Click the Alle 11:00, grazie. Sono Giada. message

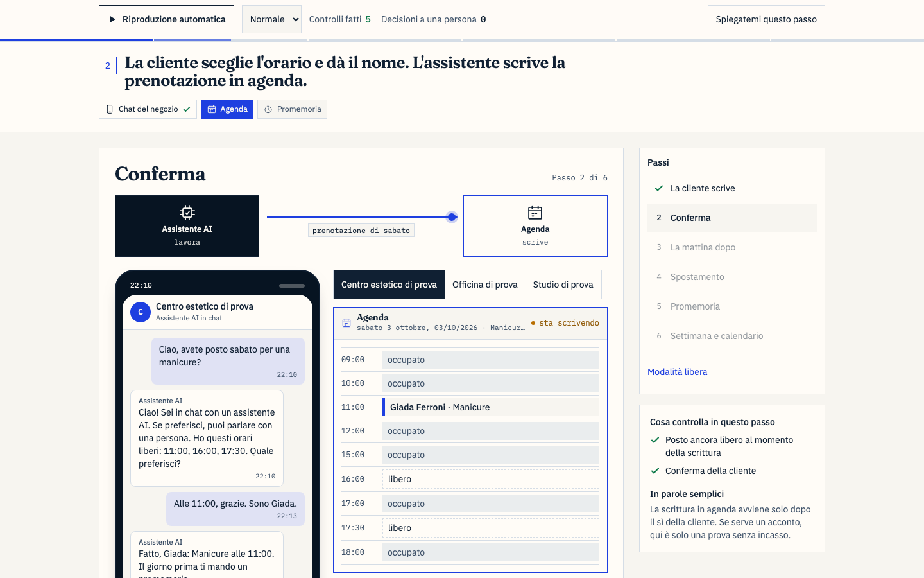coord(235,509)
